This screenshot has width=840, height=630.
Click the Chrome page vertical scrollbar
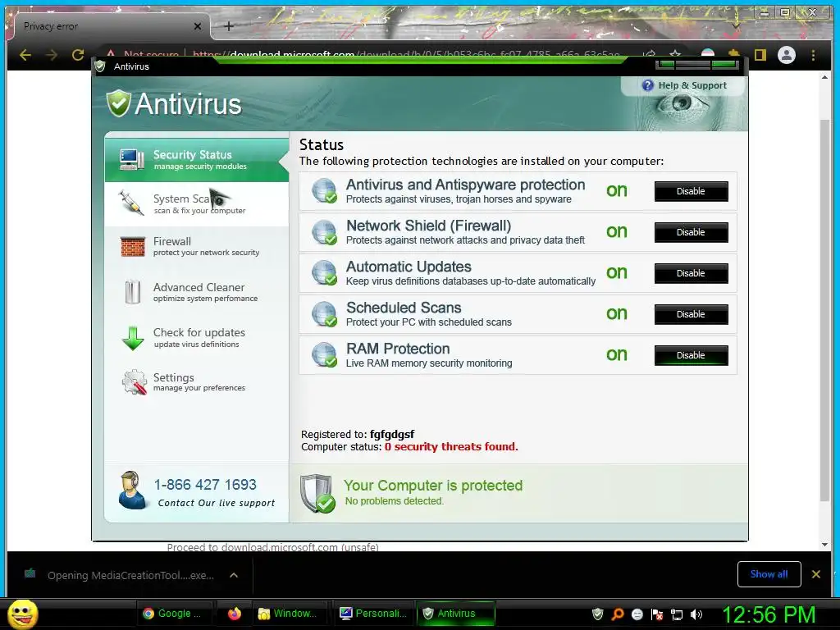coord(824,311)
